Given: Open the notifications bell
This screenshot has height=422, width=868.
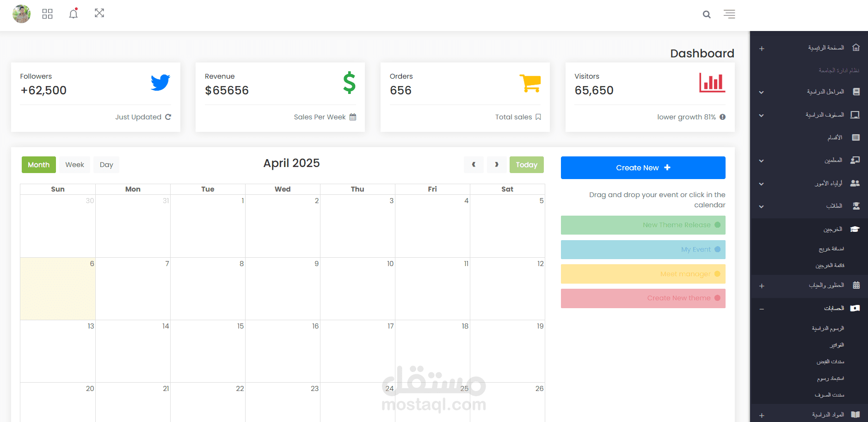Looking at the screenshot, I should point(74,13).
